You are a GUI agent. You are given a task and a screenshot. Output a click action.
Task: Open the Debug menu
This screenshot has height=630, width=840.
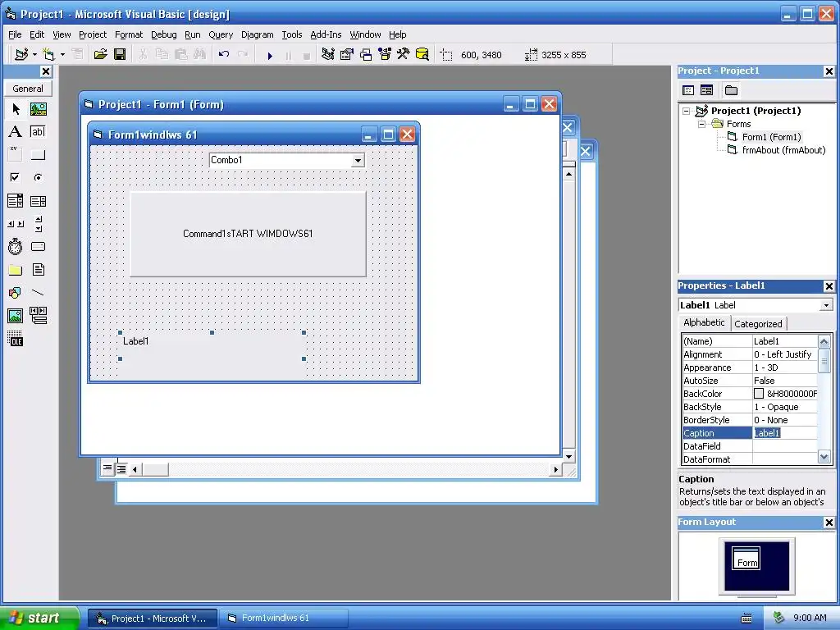[164, 34]
